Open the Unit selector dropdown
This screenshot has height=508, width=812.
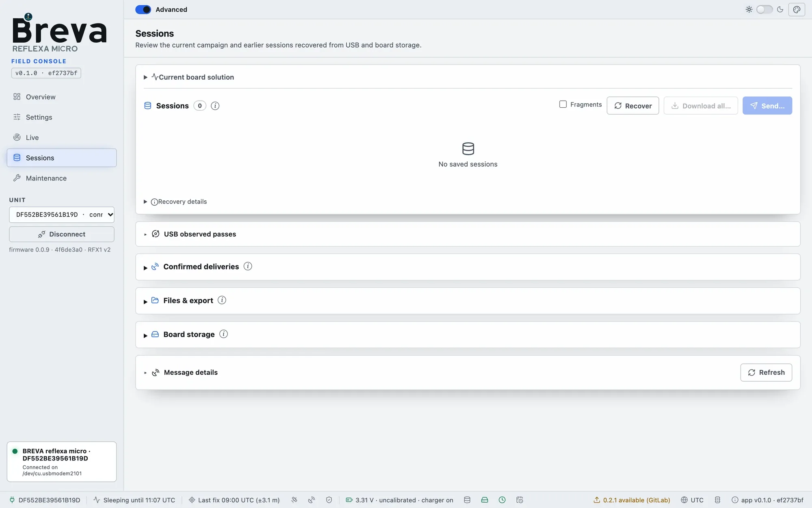pos(62,215)
